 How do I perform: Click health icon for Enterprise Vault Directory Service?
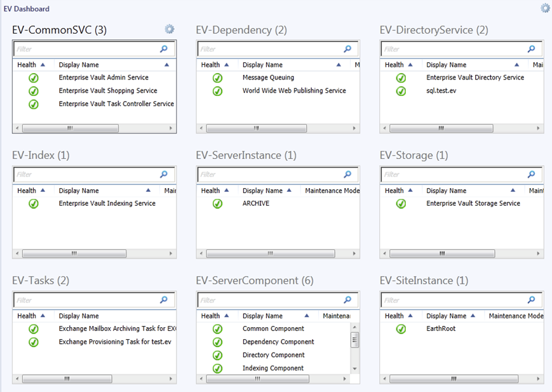click(x=401, y=78)
